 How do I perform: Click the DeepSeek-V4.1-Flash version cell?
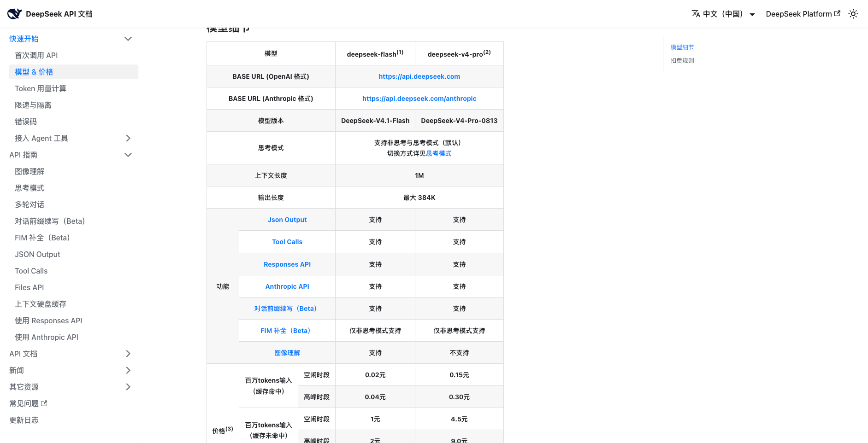click(375, 121)
